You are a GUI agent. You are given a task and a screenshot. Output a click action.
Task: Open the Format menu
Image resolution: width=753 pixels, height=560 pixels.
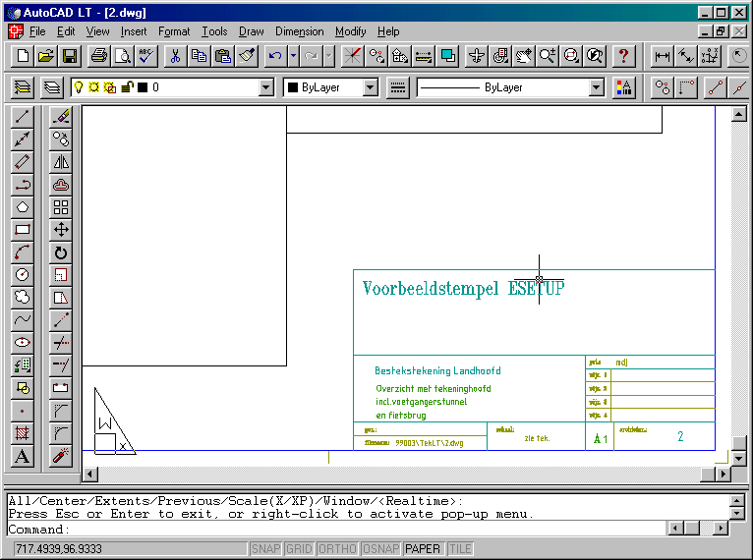click(174, 31)
